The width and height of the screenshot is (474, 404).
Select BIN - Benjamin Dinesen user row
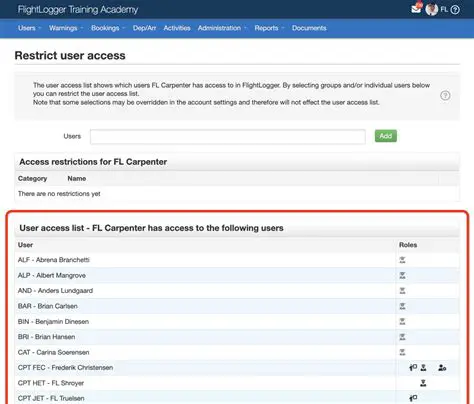(x=237, y=322)
